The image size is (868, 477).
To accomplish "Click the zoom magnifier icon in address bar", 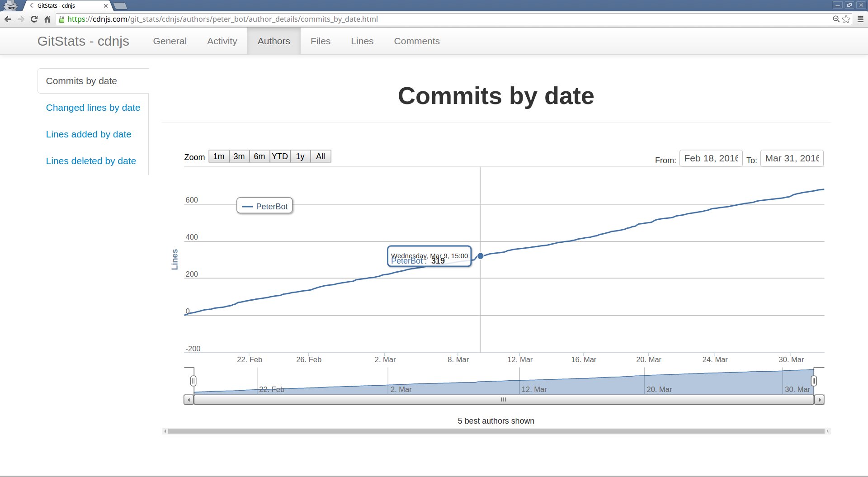I will [836, 19].
